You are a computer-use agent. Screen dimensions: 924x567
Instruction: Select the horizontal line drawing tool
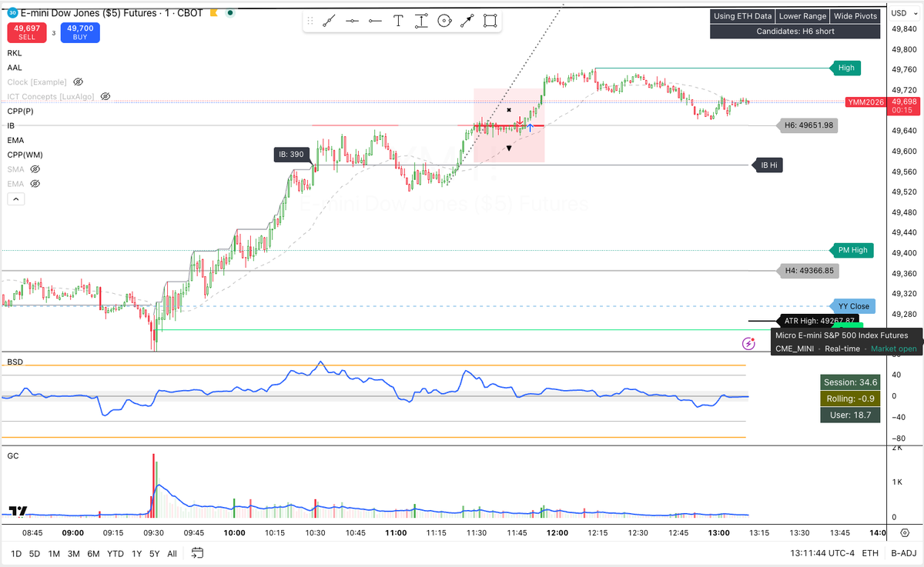[352, 22]
